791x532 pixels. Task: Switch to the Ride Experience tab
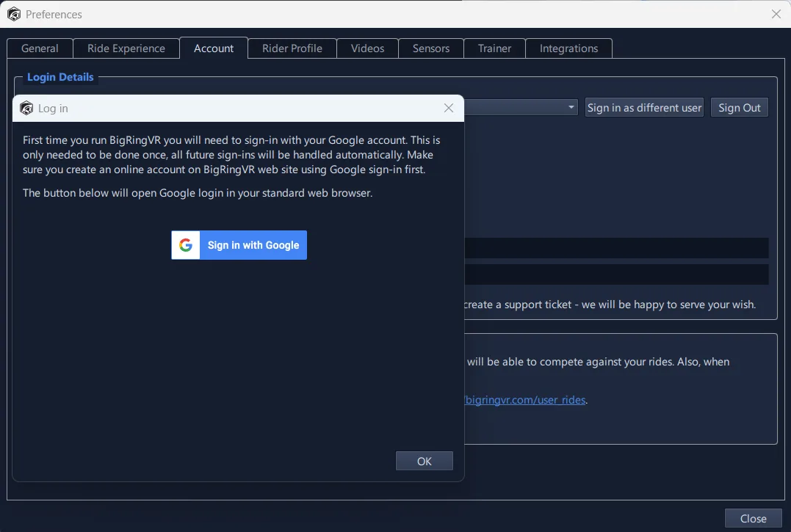point(126,48)
